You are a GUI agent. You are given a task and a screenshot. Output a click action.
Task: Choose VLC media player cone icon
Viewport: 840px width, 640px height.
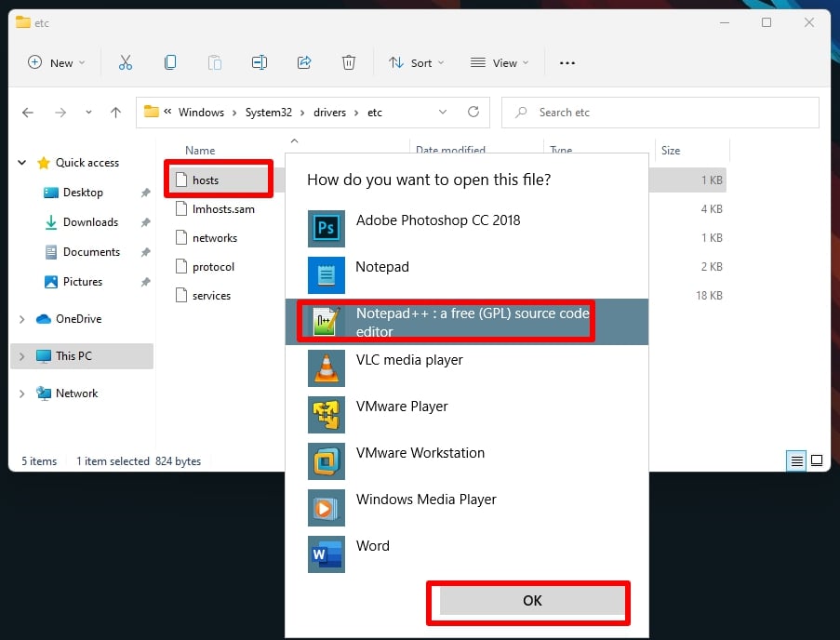(327, 368)
